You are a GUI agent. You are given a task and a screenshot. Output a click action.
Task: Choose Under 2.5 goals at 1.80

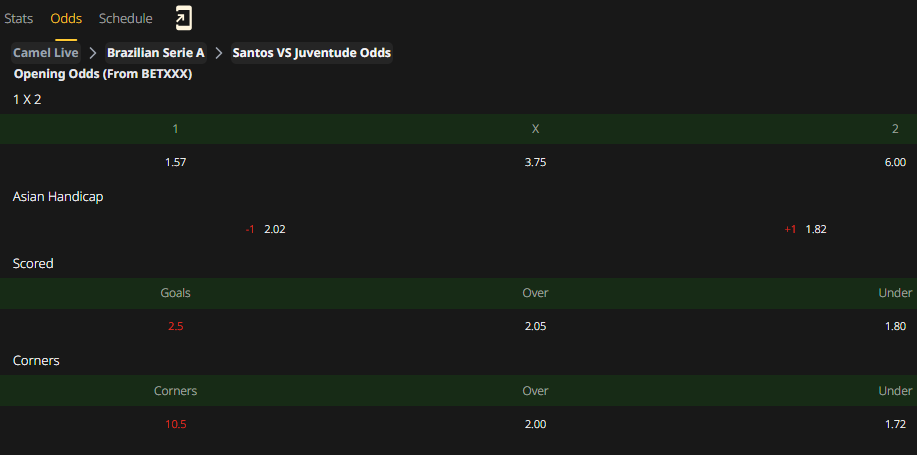pyautogui.click(x=895, y=326)
